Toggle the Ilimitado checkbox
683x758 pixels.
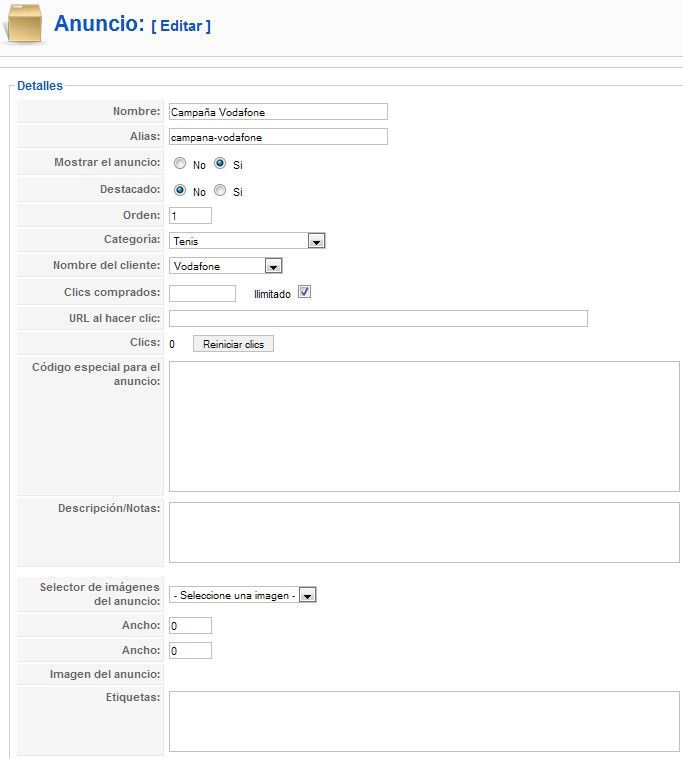click(304, 292)
